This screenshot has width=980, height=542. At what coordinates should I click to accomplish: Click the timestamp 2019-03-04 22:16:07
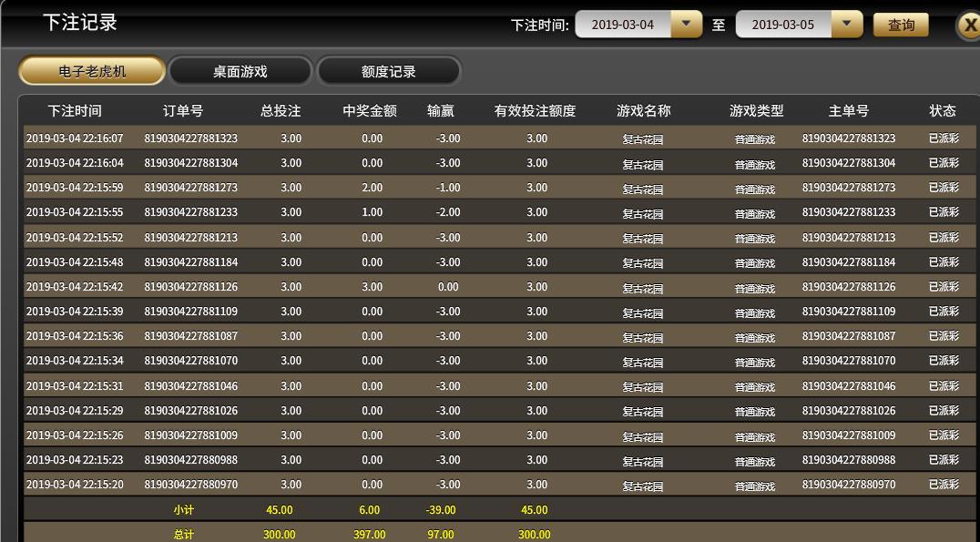[x=75, y=138]
